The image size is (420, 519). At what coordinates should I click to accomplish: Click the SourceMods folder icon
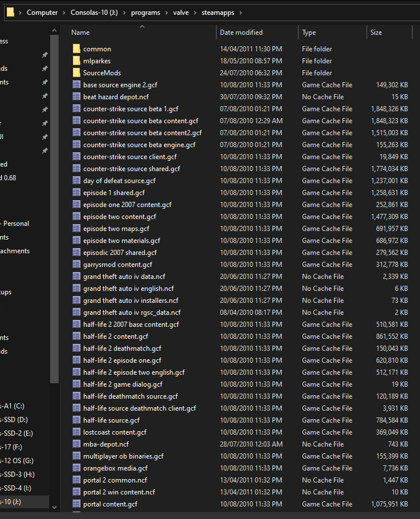pyautogui.click(x=76, y=73)
